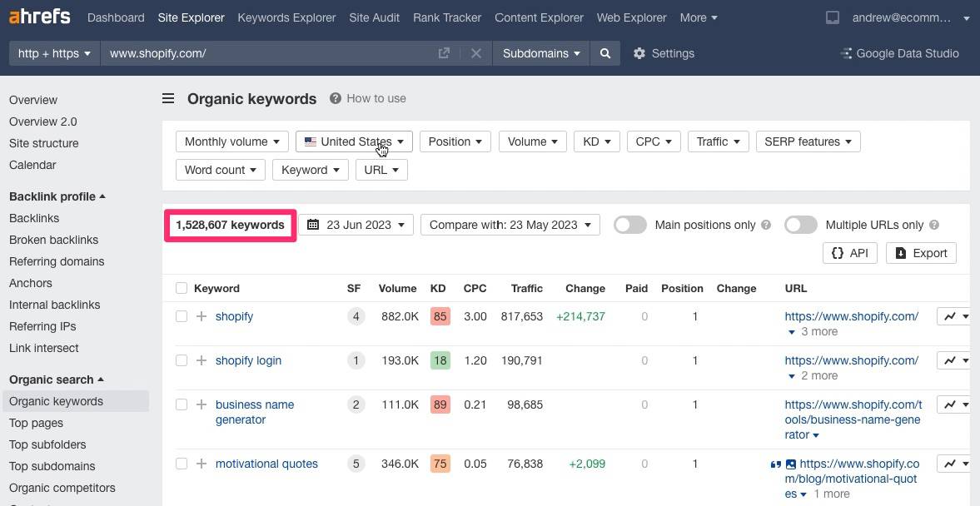
Task: Collapse Organic search section
Action: click(x=57, y=379)
